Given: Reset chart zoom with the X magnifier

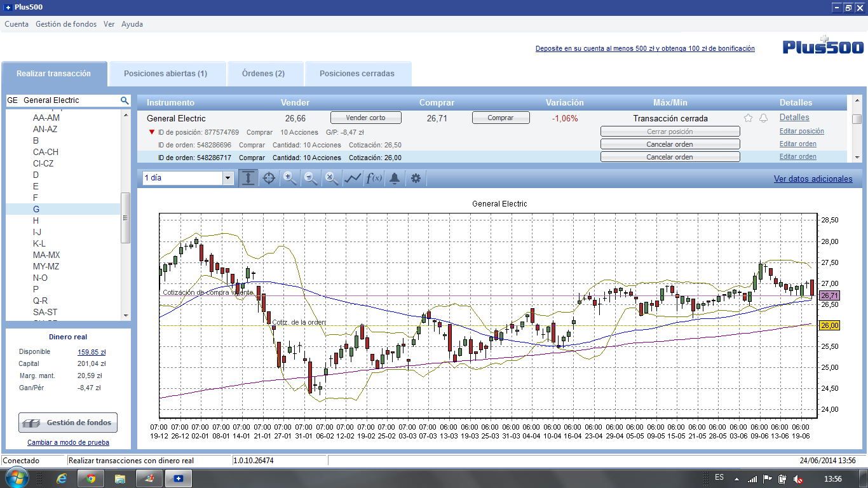Looking at the screenshot, I should [x=332, y=179].
